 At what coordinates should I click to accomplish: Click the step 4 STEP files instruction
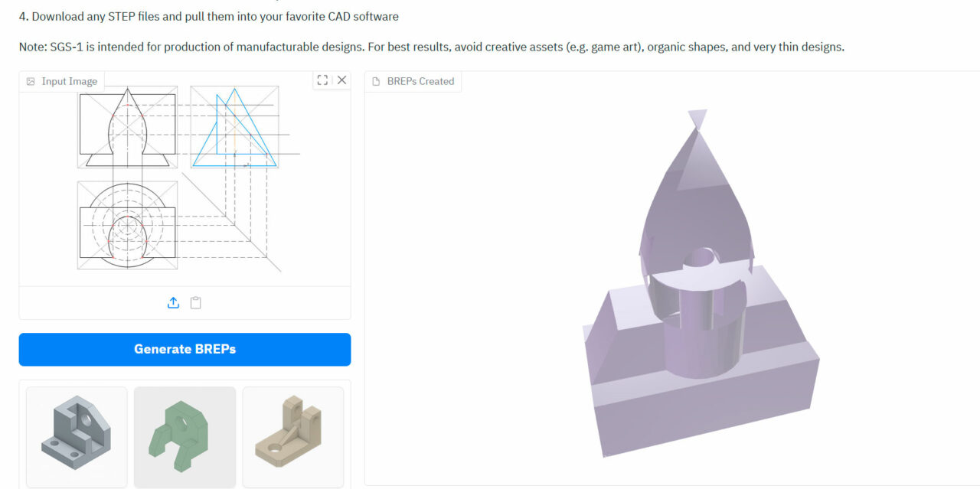click(x=208, y=16)
